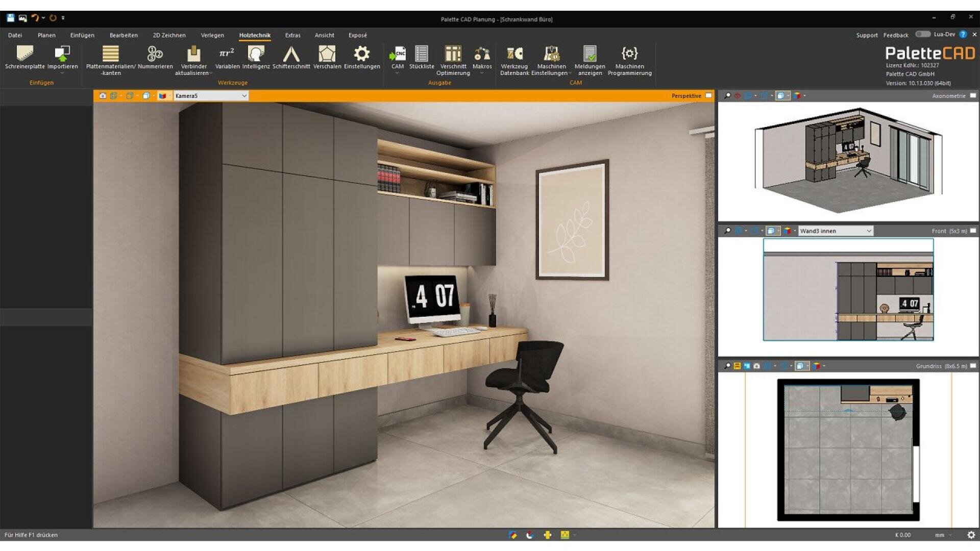980x551 pixels.
Task: Maximize the Front view pane
Action: 973,231
